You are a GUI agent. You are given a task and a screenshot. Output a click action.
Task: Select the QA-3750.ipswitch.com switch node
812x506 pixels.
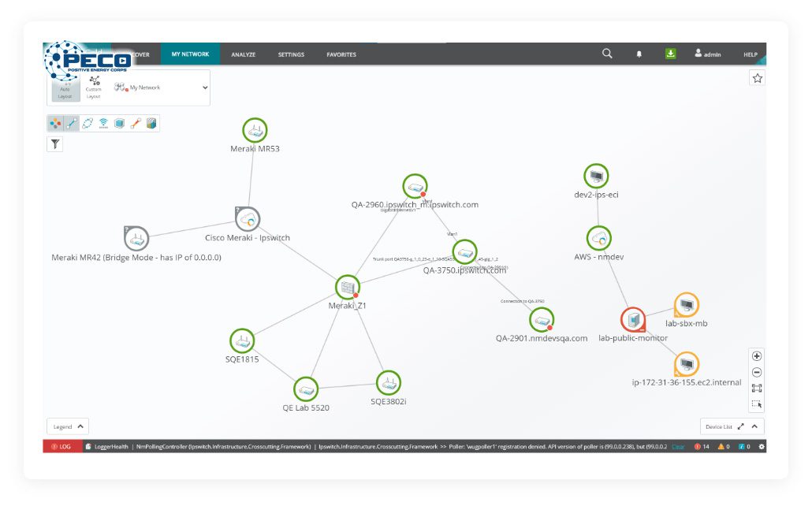point(464,252)
